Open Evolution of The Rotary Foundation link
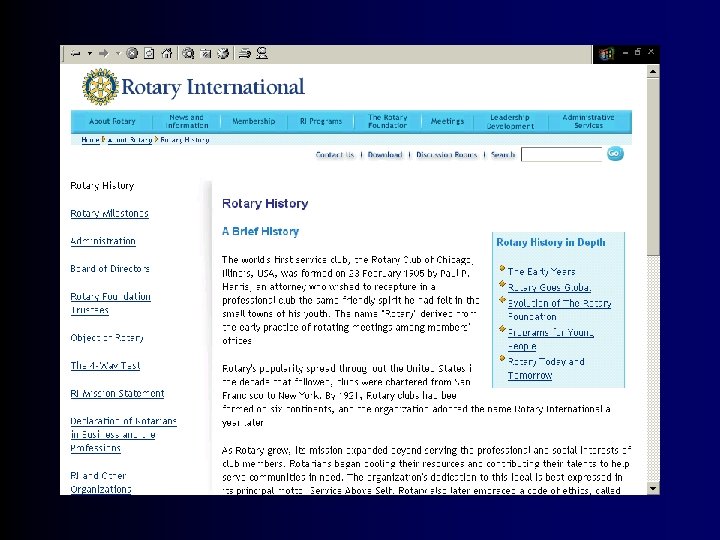 coord(559,310)
